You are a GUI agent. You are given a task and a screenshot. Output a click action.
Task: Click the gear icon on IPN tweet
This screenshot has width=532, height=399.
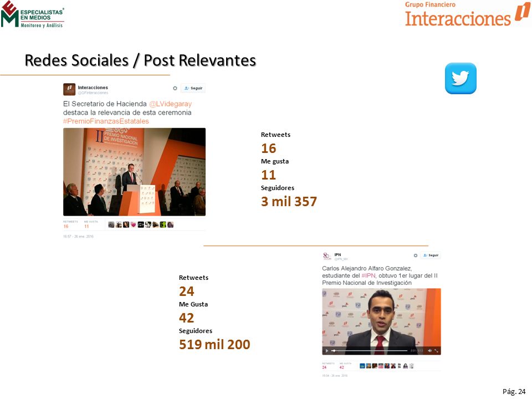pyautogui.click(x=415, y=255)
